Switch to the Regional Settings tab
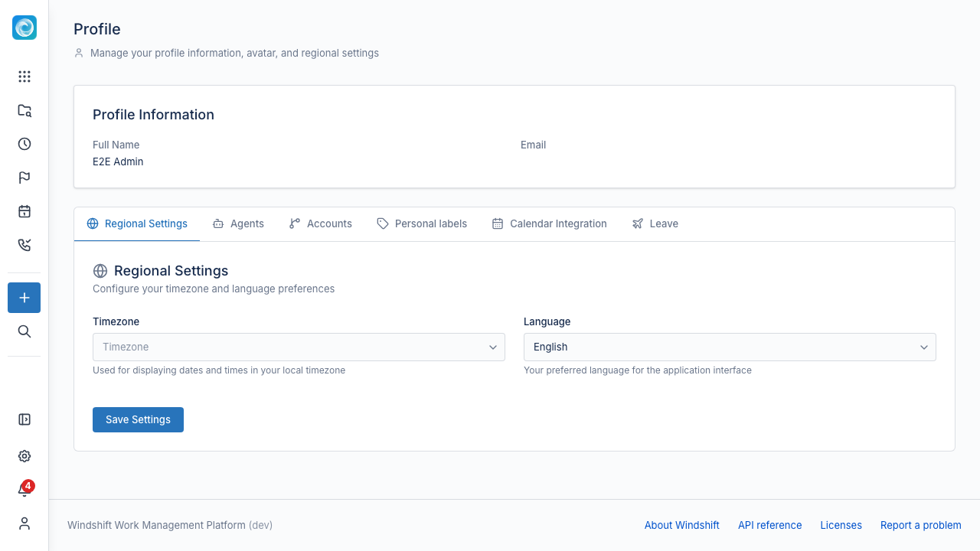This screenshot has height=551, width=980. tap(137, 224)
